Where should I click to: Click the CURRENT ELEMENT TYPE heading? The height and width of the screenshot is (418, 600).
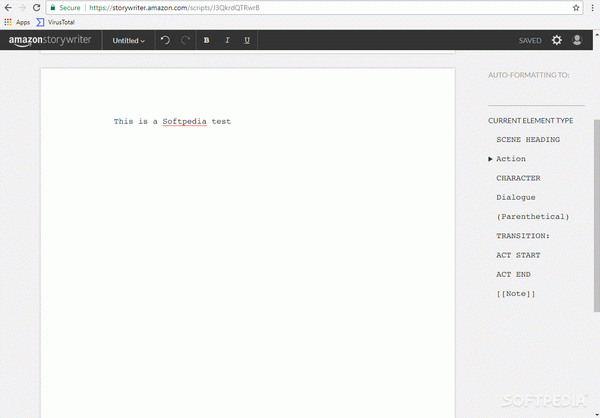(530, 121)
